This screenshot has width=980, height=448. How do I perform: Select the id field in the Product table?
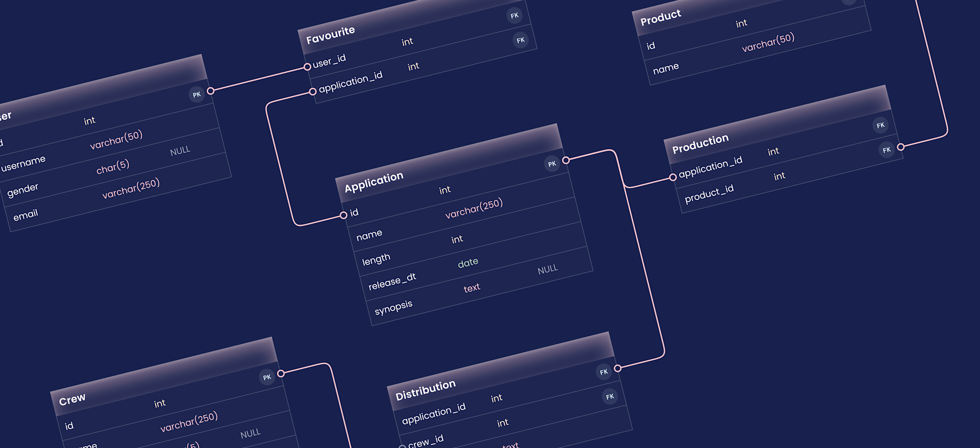(x=651, y=46)
